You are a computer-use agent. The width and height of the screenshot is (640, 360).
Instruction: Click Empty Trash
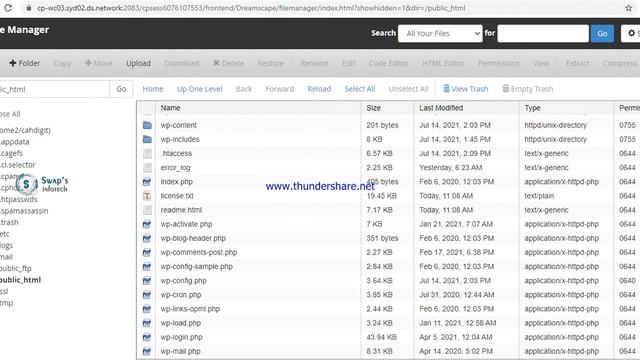click(x=528, y=89)
